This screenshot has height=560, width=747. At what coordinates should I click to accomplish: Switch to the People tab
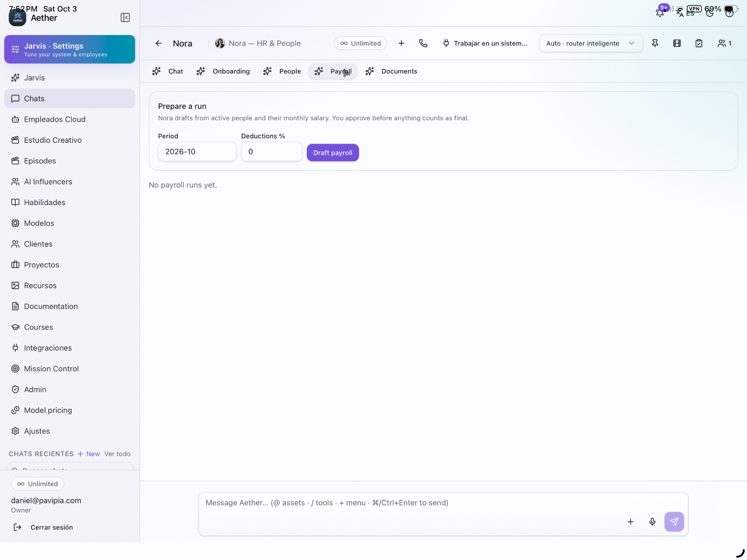pos(282,71)
